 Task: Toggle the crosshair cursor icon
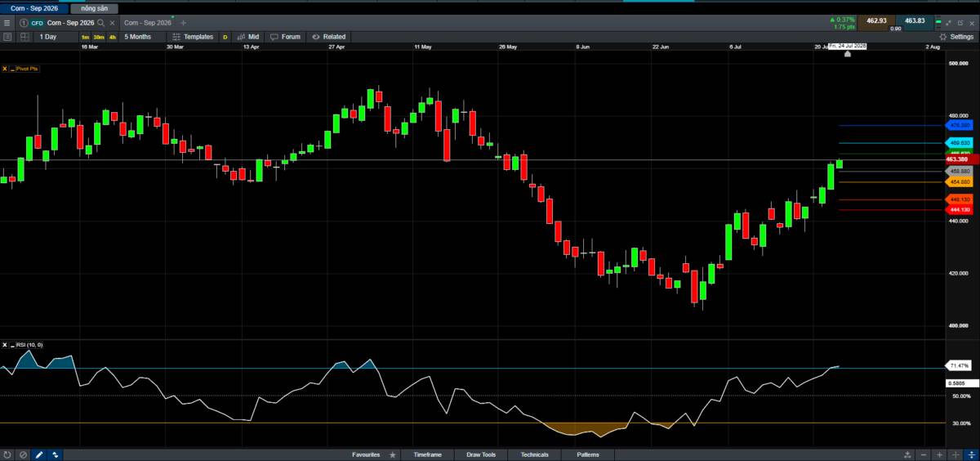955,454
